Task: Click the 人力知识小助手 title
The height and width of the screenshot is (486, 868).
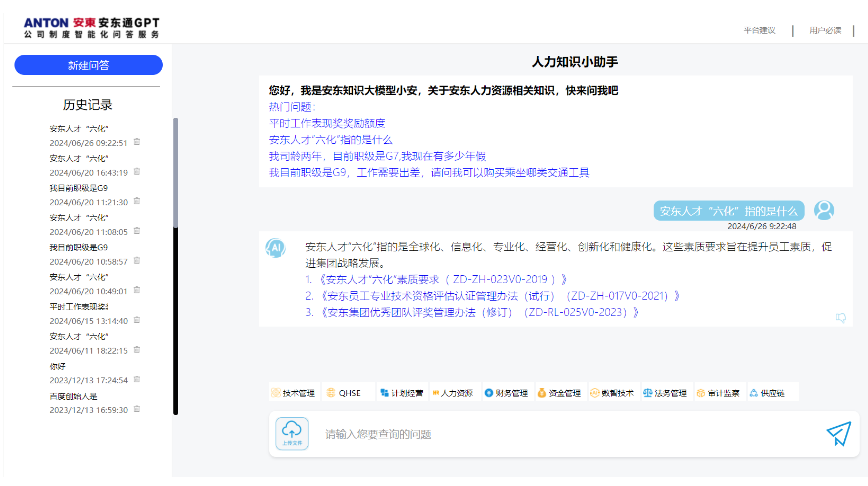Action: click(575, 62)
